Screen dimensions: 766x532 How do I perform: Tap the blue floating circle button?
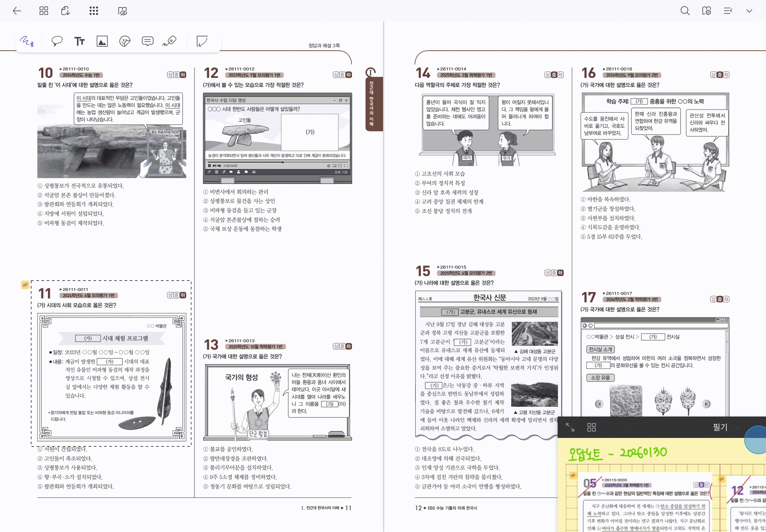[757, 440]
